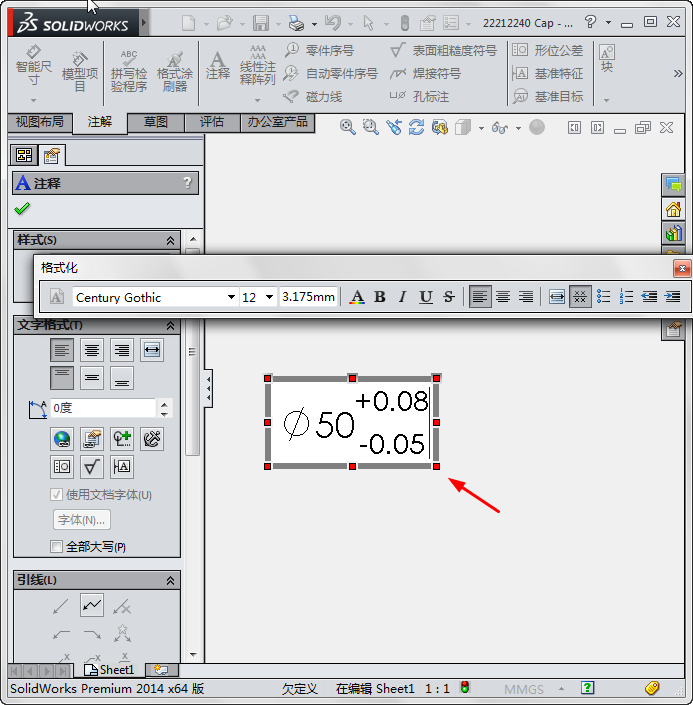Viewport: 693px width, 705px height.
Task: Collapse the Text Format (文字格式) section
Action: tap(170, 325)
